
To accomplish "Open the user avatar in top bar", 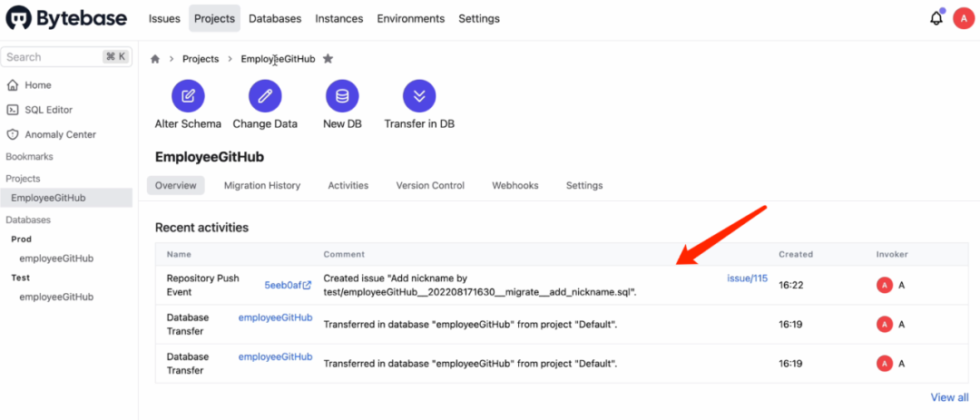I will pos(962,18).
